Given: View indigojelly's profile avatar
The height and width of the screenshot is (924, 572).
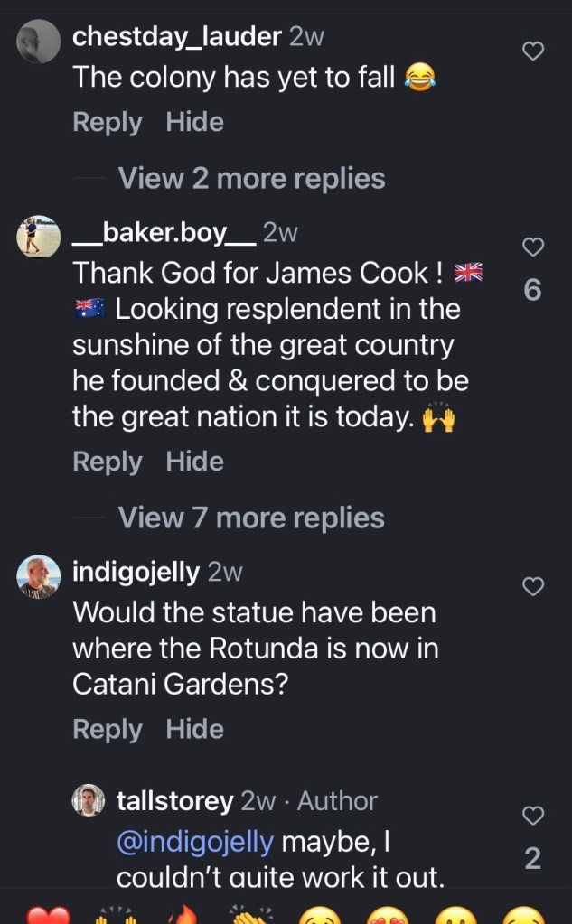Looking at the screenshot, I should 39,577.
